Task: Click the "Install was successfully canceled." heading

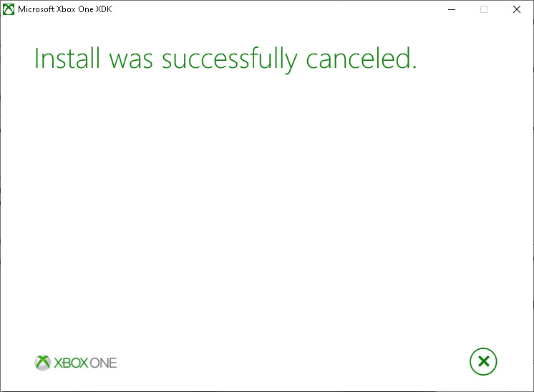Action: click(x=225, y=59)
